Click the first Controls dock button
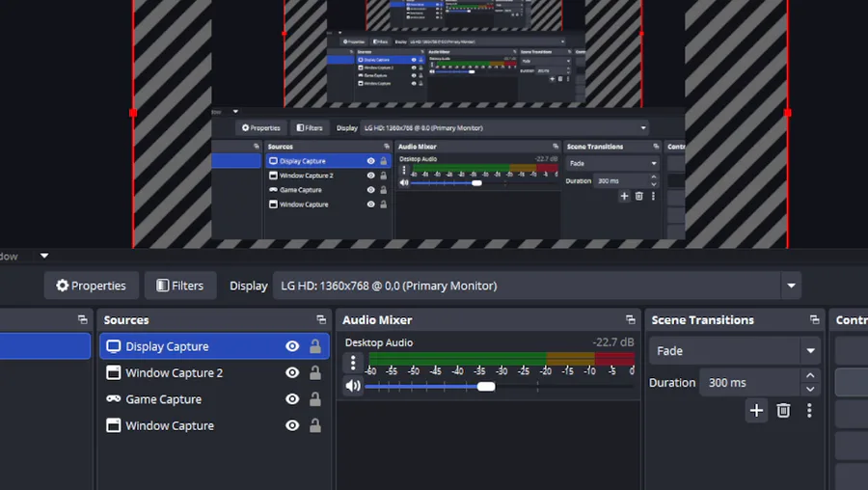Screen dimensions: 868x490 click(x=852, y=351)
